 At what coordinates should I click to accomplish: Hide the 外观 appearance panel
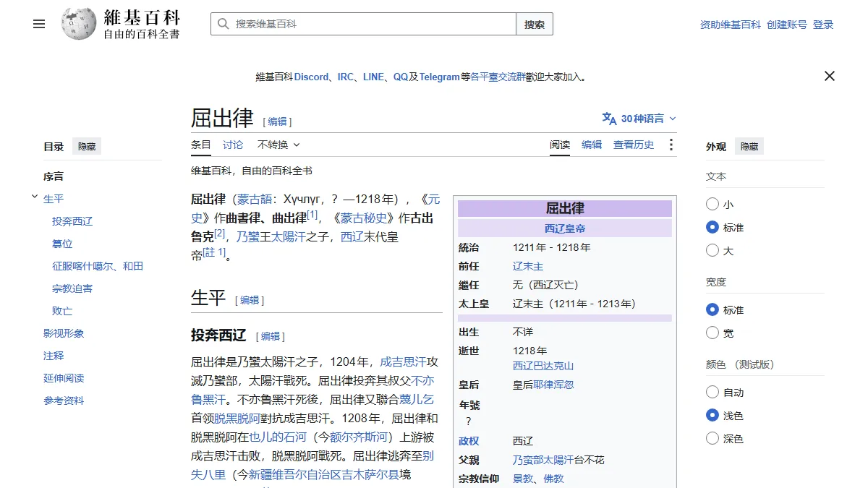[x=749, y=147]
